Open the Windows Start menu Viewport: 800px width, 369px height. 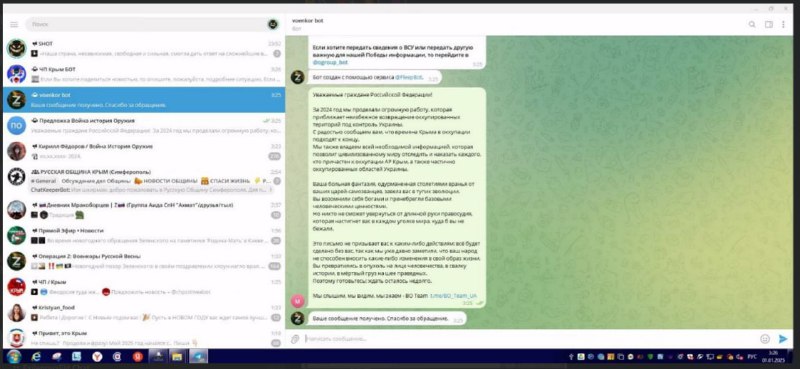click(14, 356)
